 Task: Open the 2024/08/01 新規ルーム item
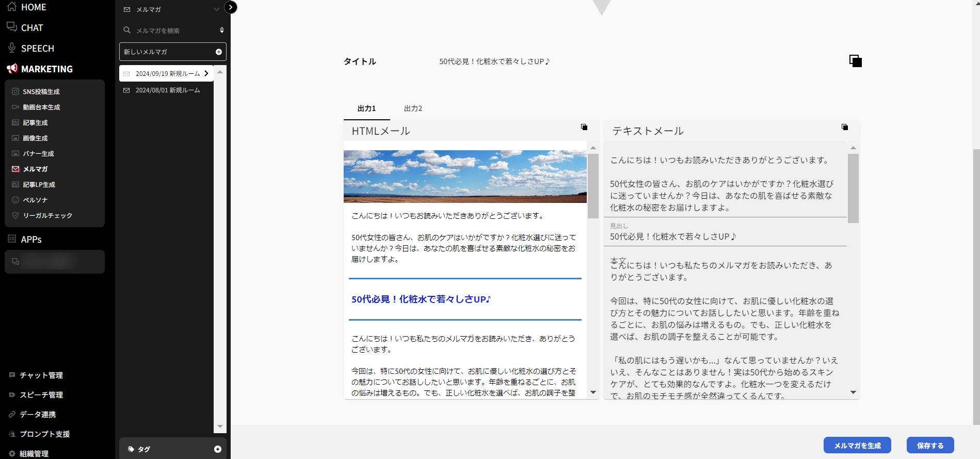(167, 90)
